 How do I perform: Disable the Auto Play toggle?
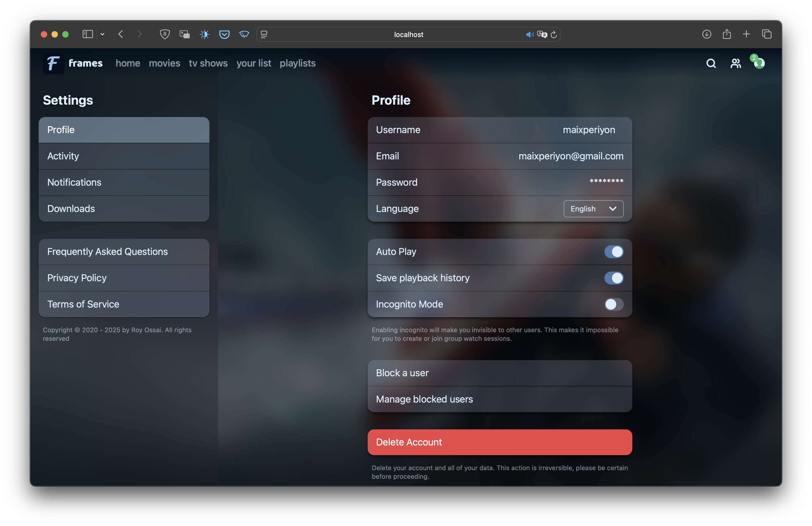[x=614, y=252]
